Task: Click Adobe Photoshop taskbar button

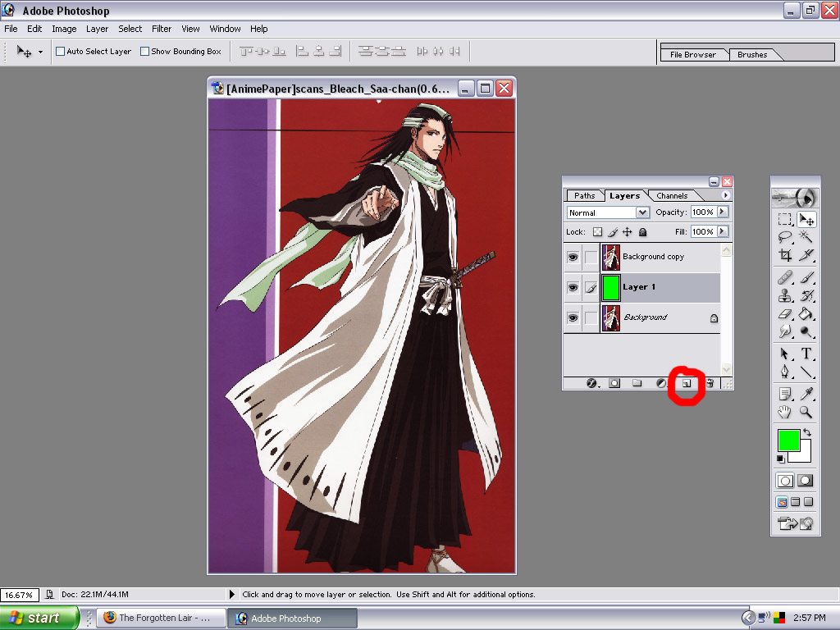Action: pos(292,618)
